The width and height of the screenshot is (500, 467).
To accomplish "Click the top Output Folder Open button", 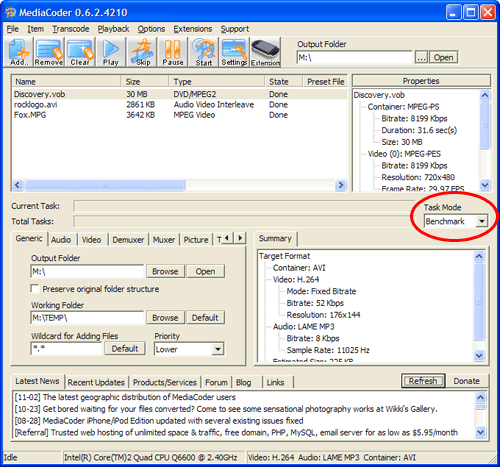I will 443,57.
